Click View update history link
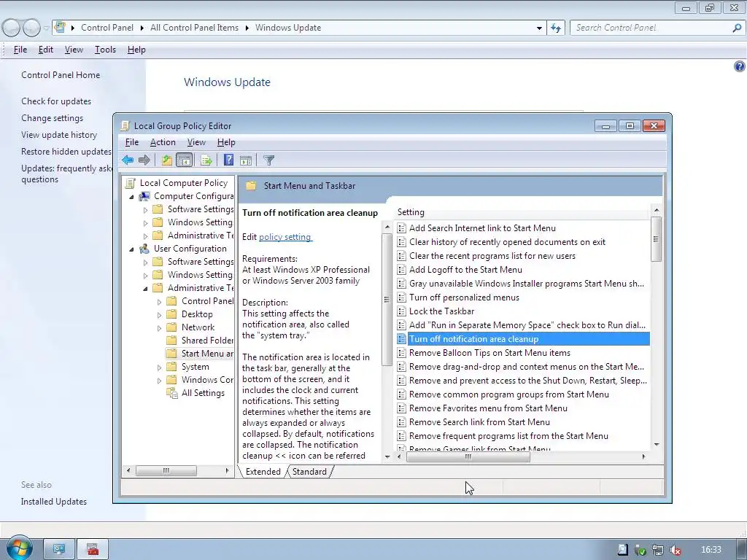The image size is (747, 560). (59, 135)
